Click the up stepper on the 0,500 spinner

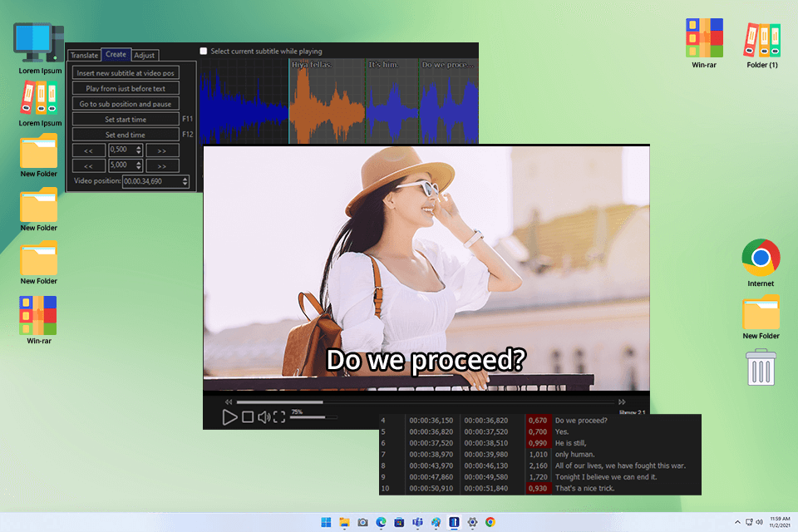138,147
